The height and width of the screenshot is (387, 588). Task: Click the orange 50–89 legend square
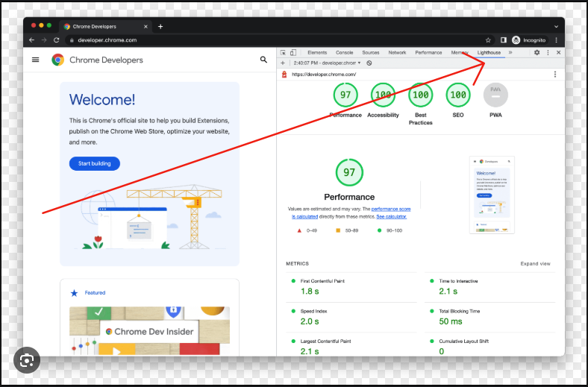click(x=338, y=230)
